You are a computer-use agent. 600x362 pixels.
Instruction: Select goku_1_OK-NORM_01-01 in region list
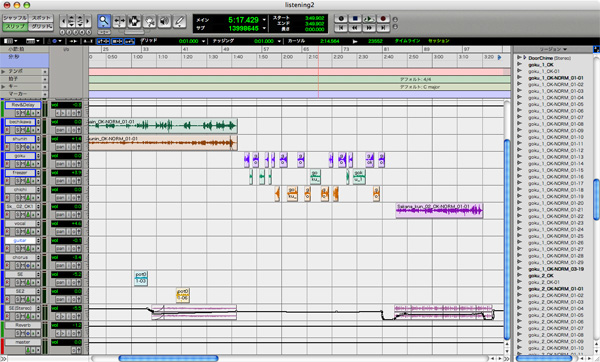[x=556, y=78]
